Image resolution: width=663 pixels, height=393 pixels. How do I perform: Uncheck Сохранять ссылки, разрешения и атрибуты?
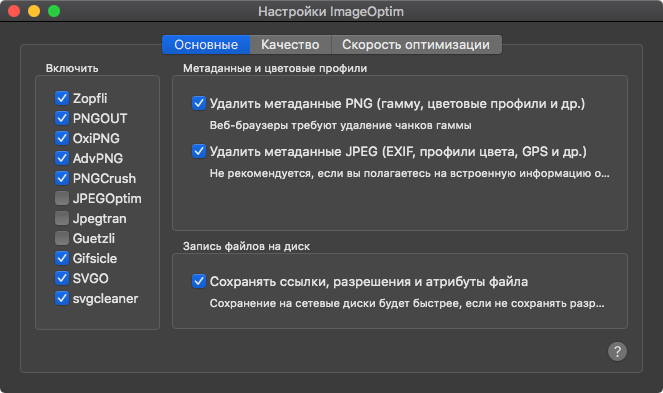click(x=199, y=281)
